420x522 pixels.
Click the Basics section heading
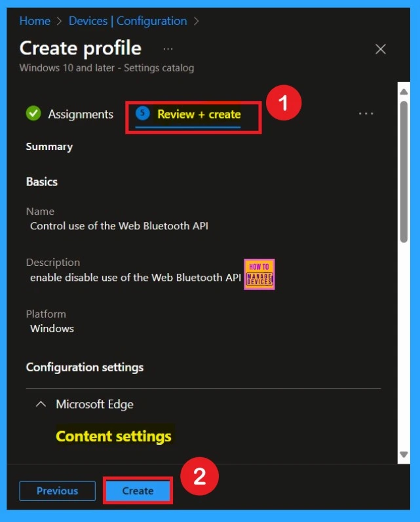[42, 182]
